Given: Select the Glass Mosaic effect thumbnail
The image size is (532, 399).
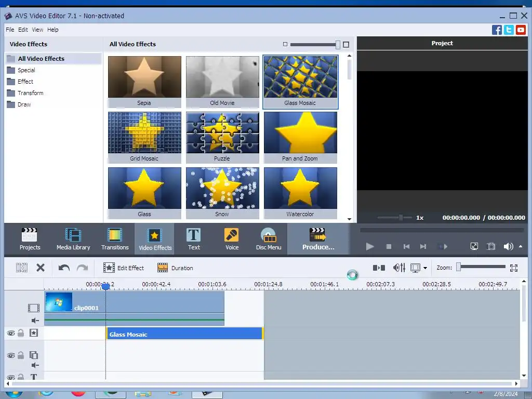Looking at the screenshot, I should 300,82.
